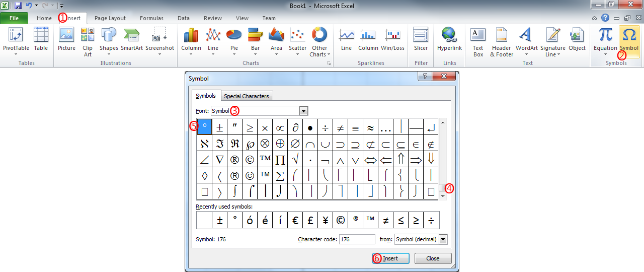Open the Column chart dropdown
This screenshot has width=644, height=272.
coord(191,41)
